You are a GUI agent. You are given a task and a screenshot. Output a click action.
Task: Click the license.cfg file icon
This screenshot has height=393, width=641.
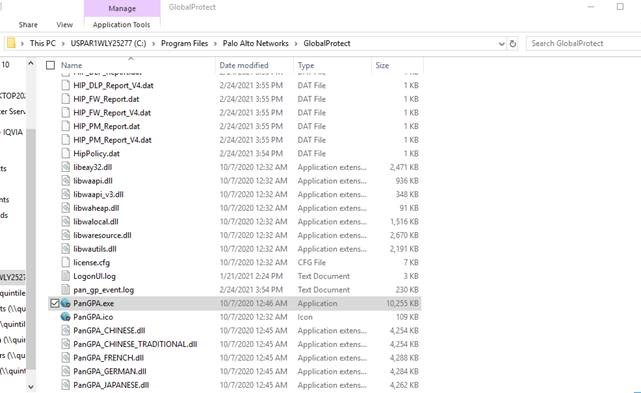coord(65,263)
